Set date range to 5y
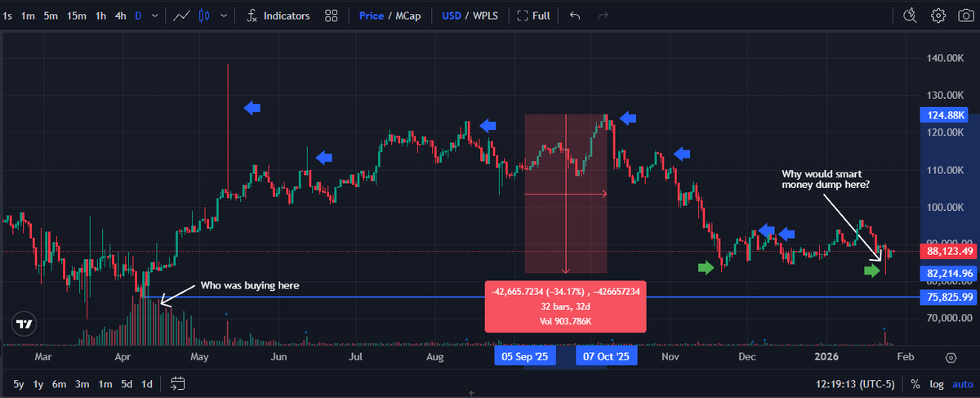Viewport: 980px width, 398px height. [x=19, y=383]
